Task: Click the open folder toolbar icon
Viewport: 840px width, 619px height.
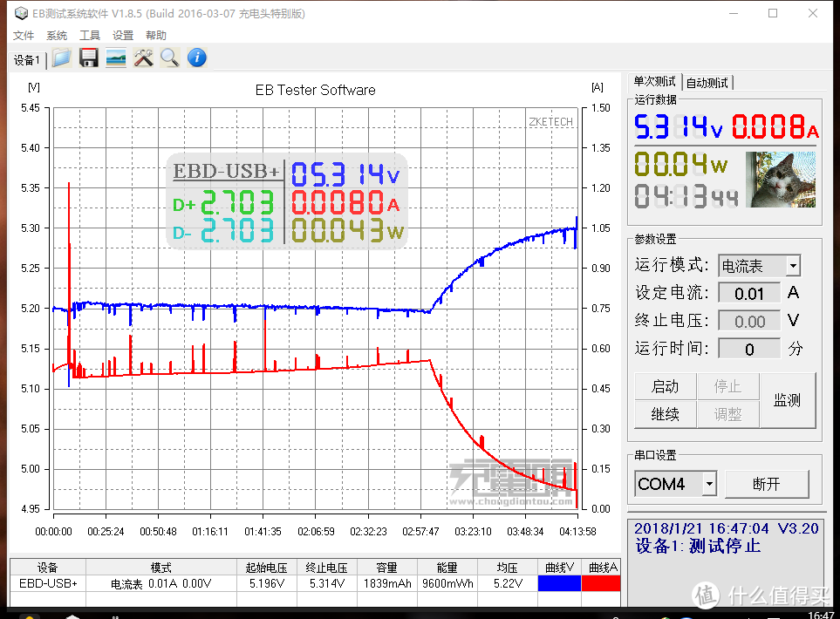Action: pos(61,58)
